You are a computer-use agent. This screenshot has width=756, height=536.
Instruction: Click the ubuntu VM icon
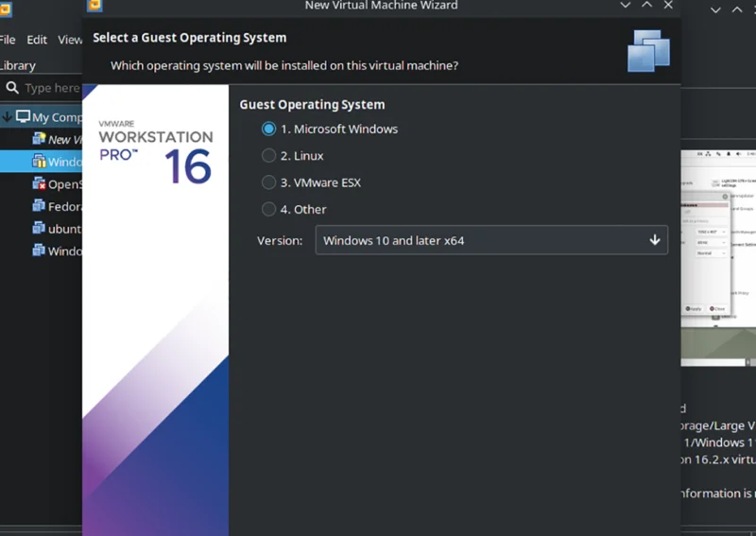tap(39, 228)
